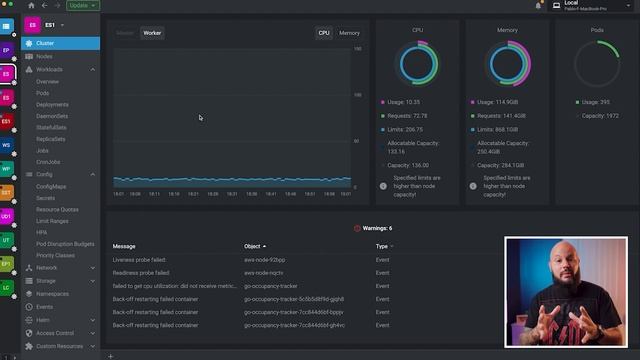Collapse the Config section
Image resolution: width=640 pixels, height=360 pixels.
click(x=93, y=175)
